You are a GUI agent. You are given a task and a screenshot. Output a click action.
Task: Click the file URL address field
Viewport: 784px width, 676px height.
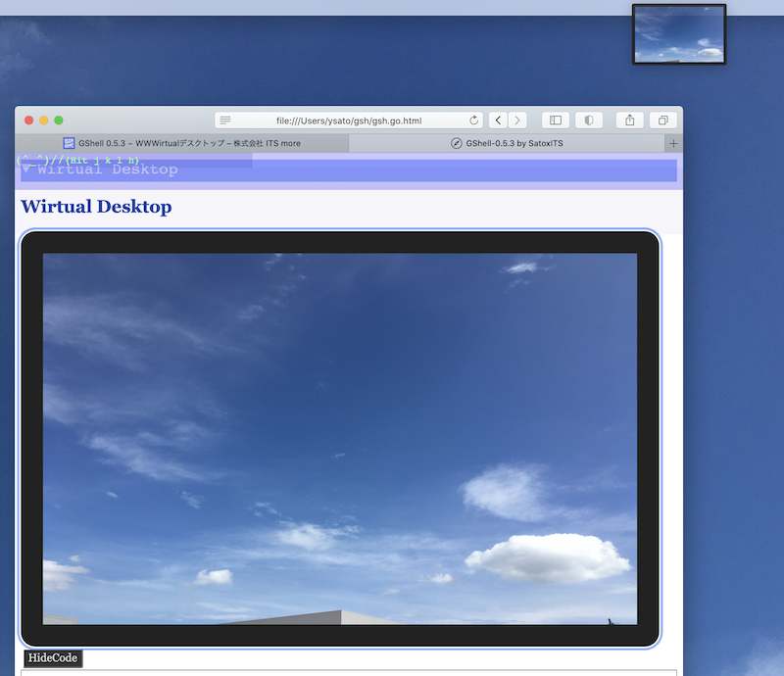[x=349, y=121]
